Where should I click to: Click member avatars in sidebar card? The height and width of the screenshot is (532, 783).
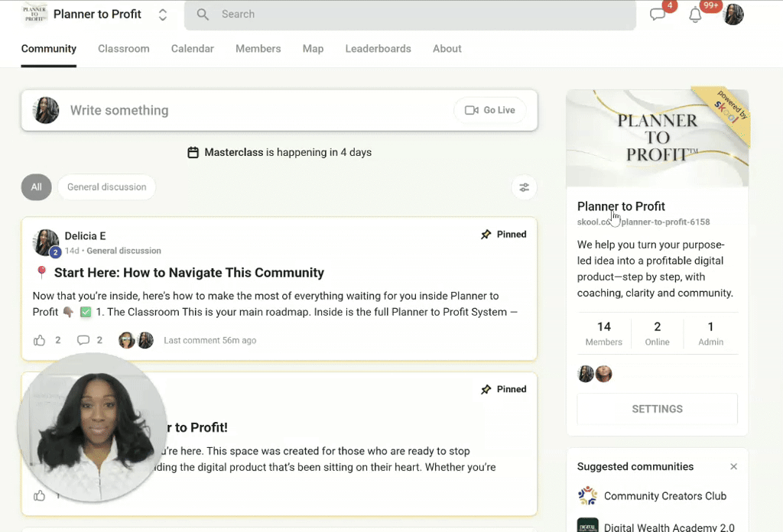pyautogui.click(x=595, y=374)
